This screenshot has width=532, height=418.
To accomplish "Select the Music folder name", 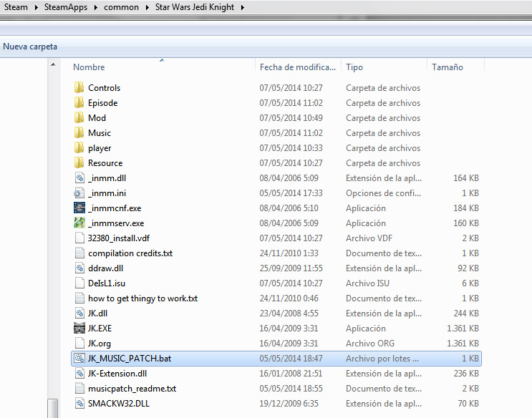I will (x=100, y=133).
